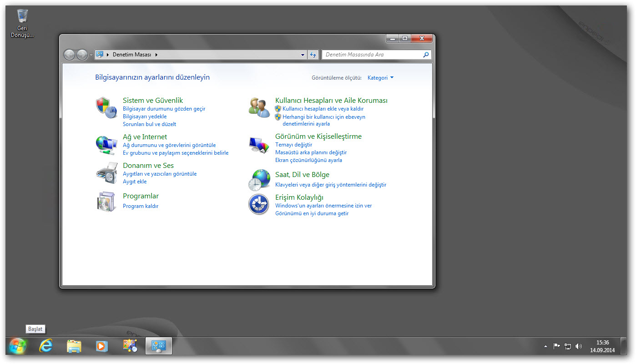Open the Programlar disc box icon
Image resolution: width=636 pixels, height=364 pixels.
point(106,202)
